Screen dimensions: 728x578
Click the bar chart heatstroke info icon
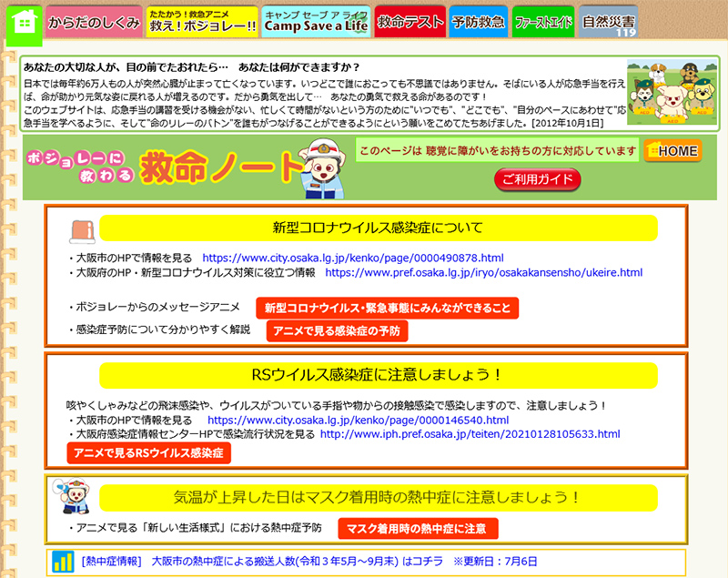(62, 562)
